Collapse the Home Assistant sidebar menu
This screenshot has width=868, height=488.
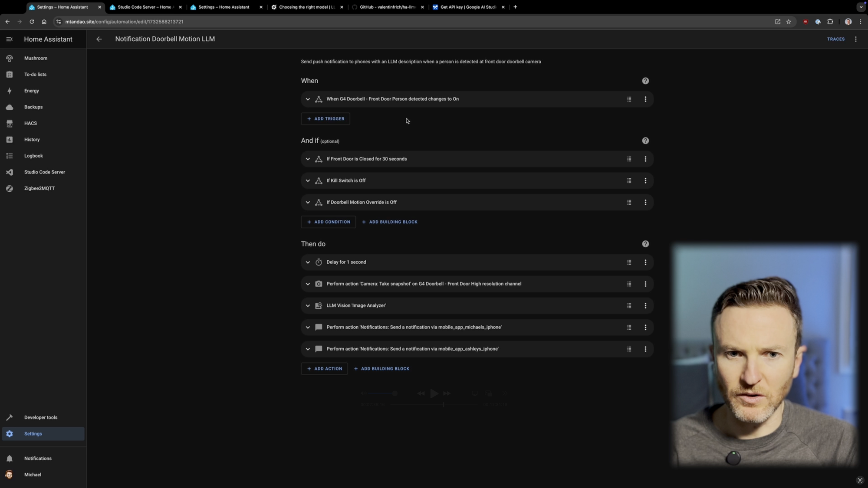[10, 39]
